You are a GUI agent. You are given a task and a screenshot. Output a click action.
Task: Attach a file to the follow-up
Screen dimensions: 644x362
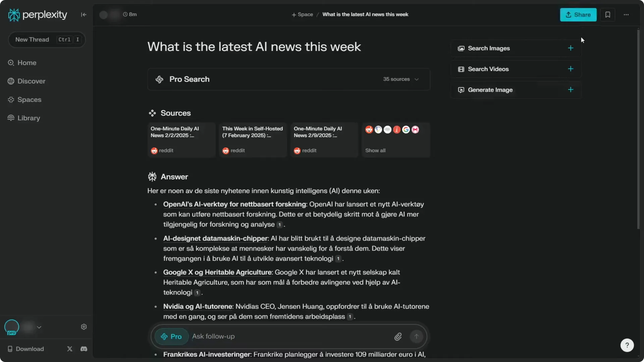click(398, 337)
